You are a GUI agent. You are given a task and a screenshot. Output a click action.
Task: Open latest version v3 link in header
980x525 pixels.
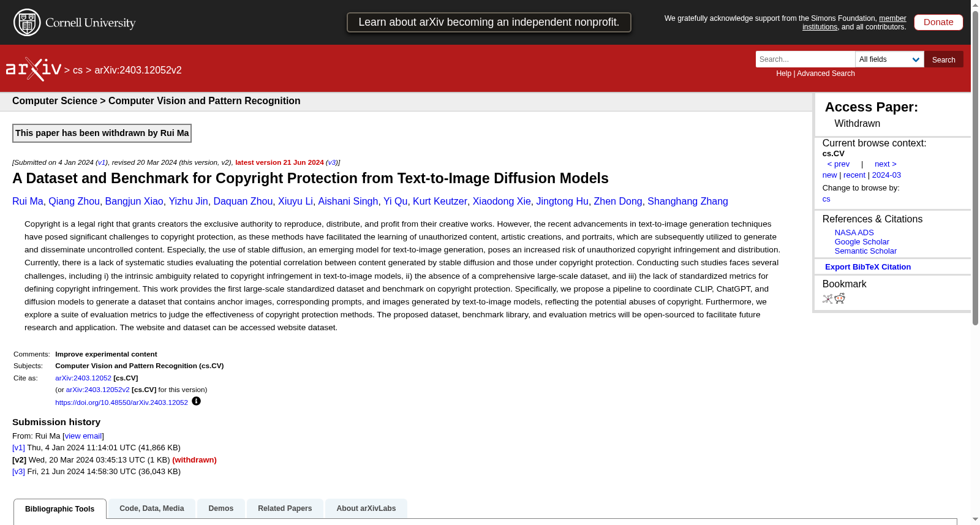pyautogui.click(x=331, y=162)
